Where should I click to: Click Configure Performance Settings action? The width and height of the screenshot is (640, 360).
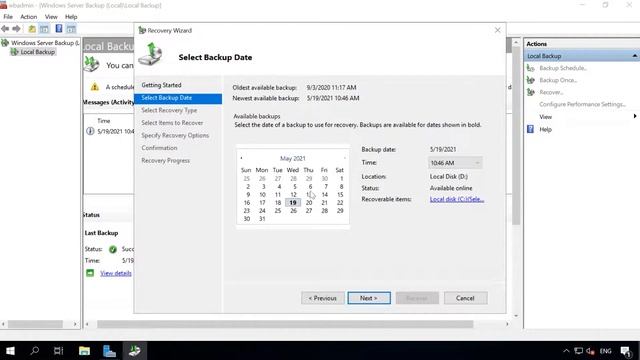[582, 104]
